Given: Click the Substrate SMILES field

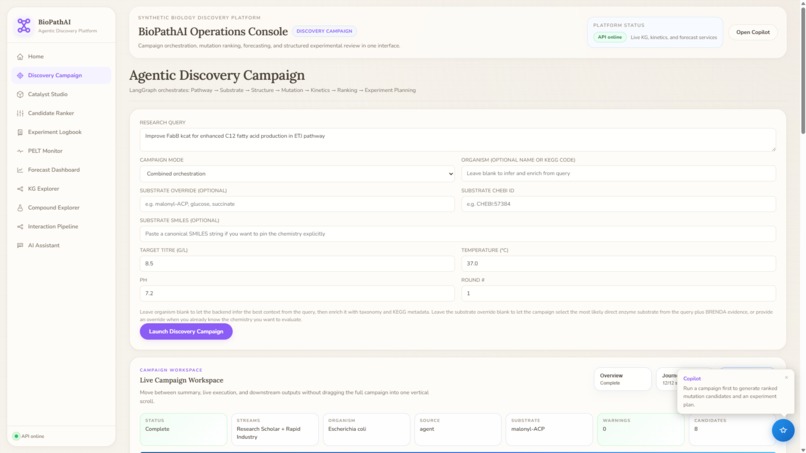Looking at the screenshot, I should 457,234.
